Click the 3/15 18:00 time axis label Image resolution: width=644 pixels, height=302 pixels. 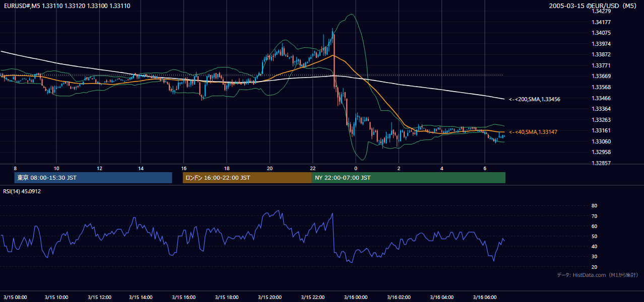[x=227, y=297]
